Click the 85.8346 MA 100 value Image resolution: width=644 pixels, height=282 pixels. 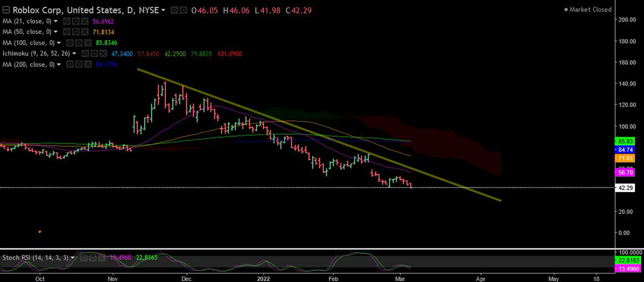click(106, 43)
